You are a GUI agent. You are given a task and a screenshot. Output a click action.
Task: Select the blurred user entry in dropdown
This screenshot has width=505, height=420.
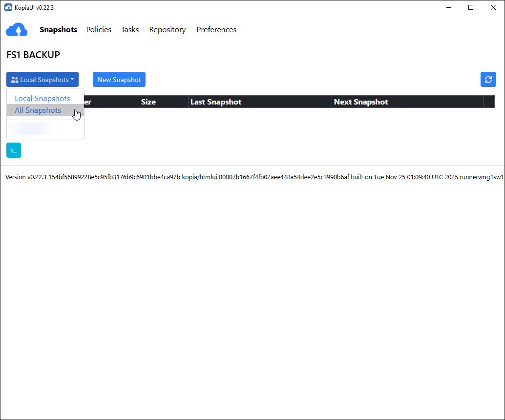click(x=32, y=128)
